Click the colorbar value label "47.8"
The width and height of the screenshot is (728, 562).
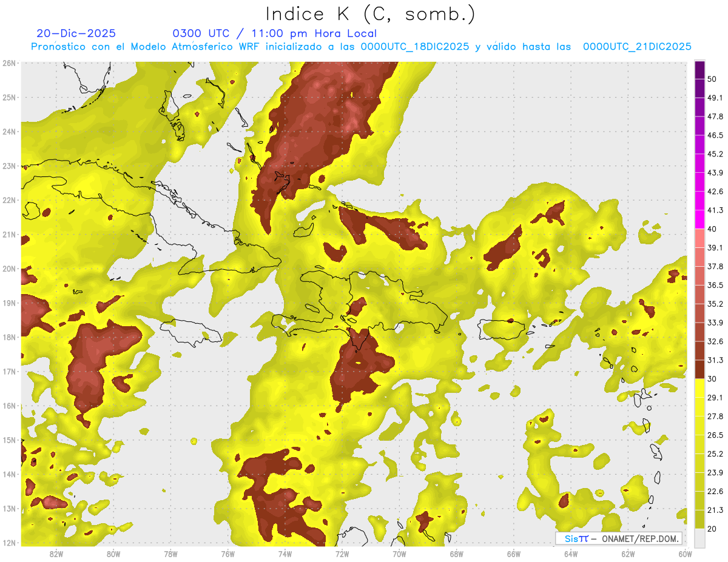[715, 116]
